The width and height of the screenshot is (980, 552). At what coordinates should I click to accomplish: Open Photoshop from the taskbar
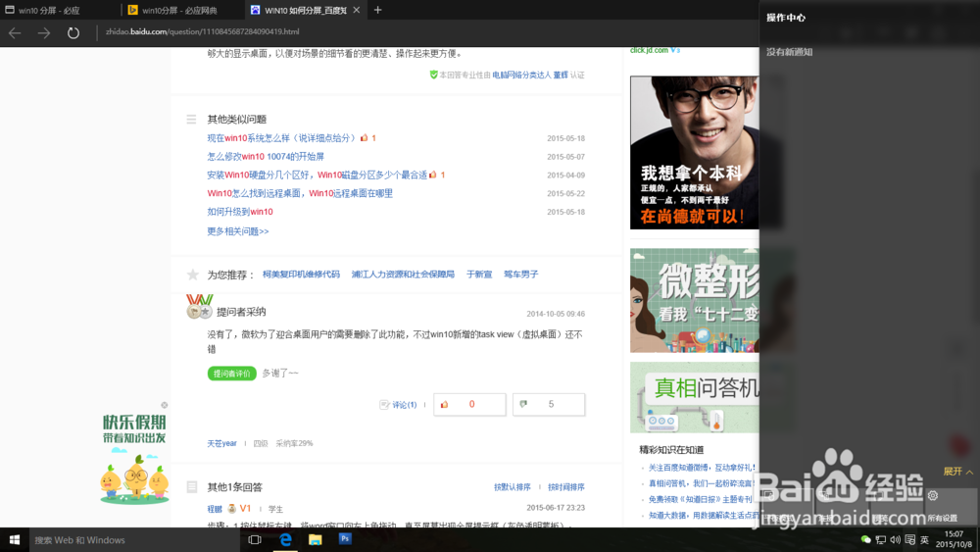345,539
